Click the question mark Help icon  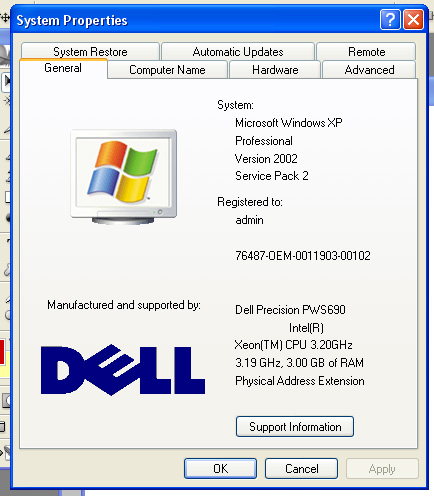point(390,20)
